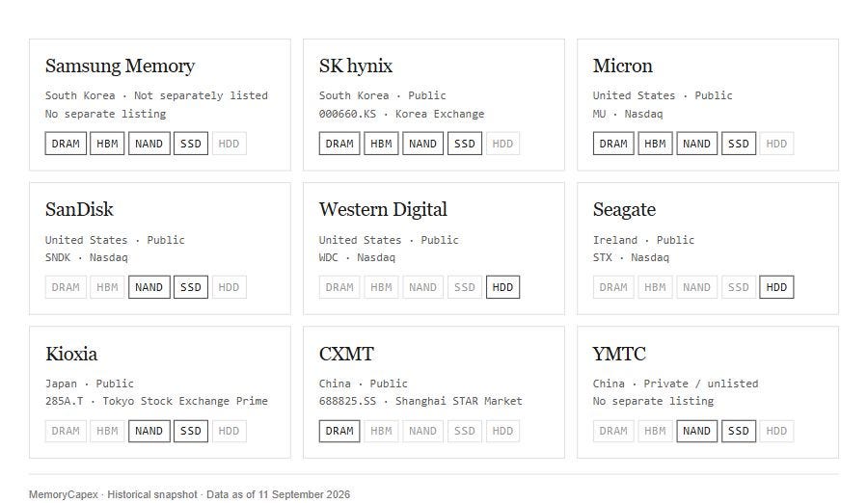Click the dimmed HDD tag under Micron
Viewport: 868px width, 503px height.
(x=776, y=144)
